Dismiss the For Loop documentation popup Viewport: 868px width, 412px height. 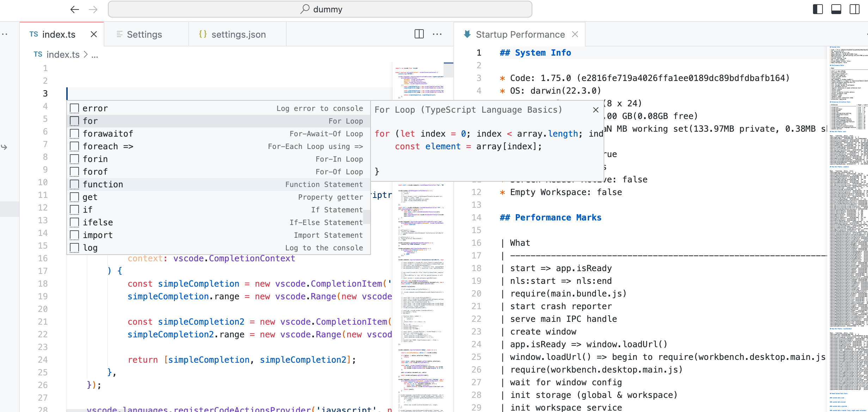click(x=595, y=110)
